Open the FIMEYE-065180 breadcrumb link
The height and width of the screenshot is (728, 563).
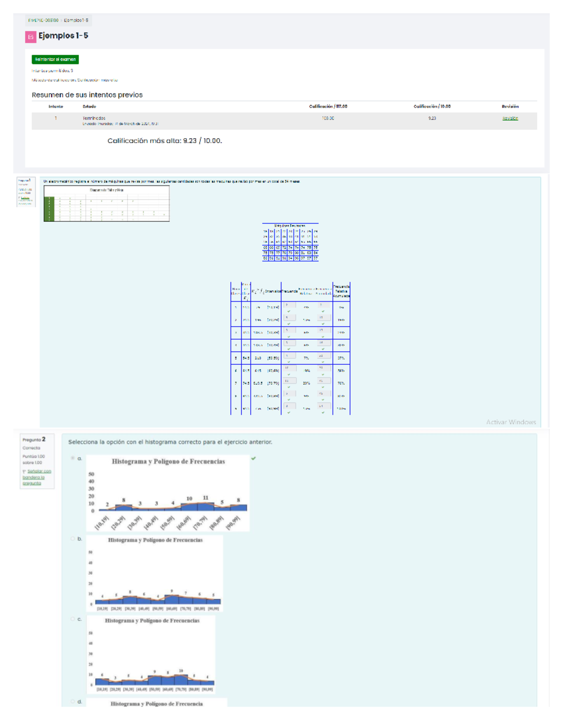pyautogui.click(x=43, y=20)
